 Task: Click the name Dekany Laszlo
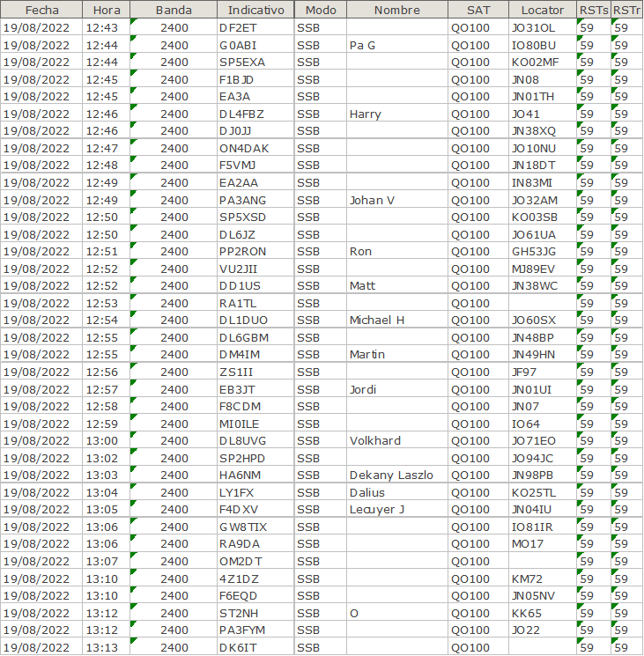[x=391, y=475]
